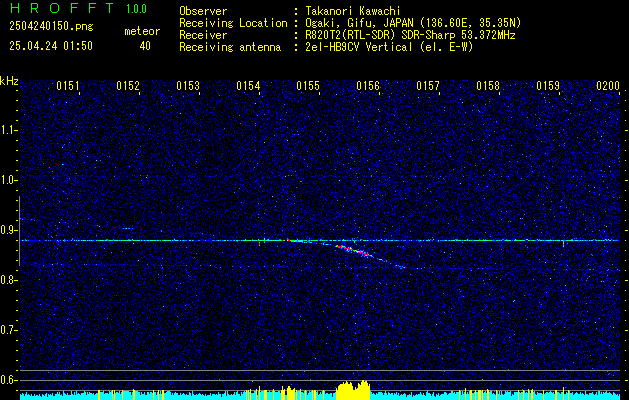Click the 0152 time marker
The height and width of the screenshot is (400, 629).
tap(128, 86)
